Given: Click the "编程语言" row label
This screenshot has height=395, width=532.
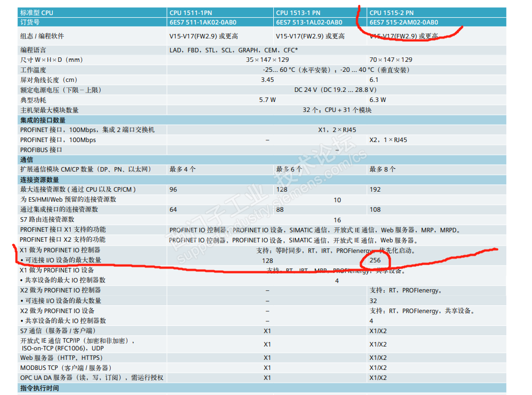Looking at the screenshot, I should tap(33, 50).
